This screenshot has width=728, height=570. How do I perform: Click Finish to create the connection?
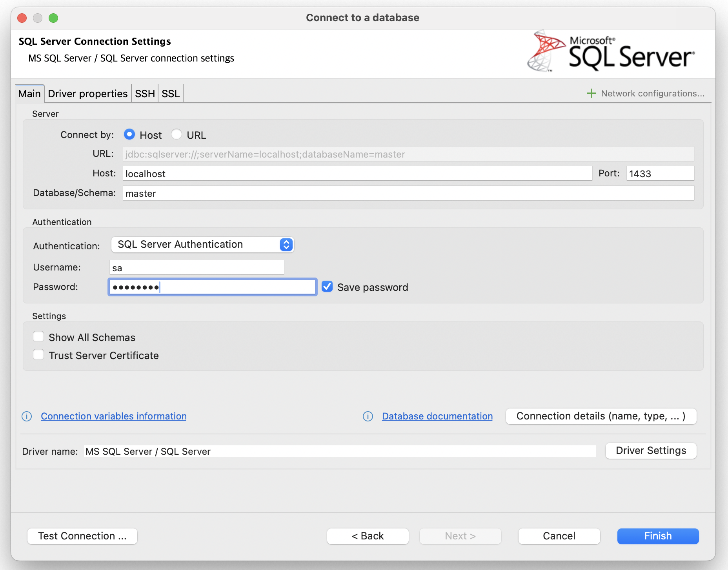click(658, 536)
